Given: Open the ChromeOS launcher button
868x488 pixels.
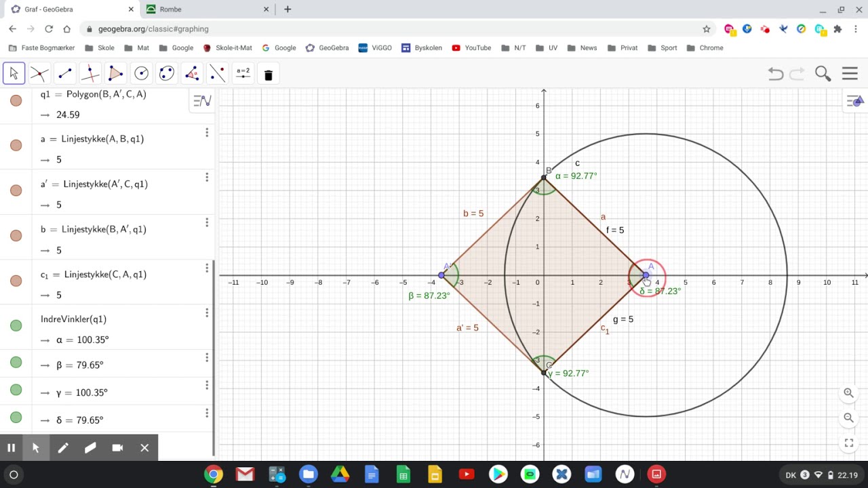Looking at the screenshot, I should click(14, 474).
